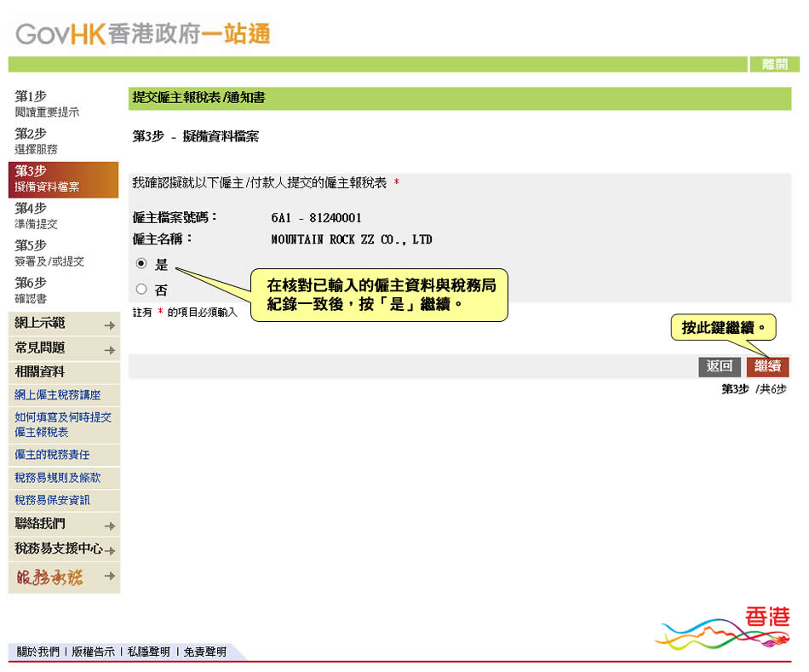809x672 pixels.
Task: Click employer name MOUNTAIN ROCK ZZ CO., LTD
Action: (352, 239)
